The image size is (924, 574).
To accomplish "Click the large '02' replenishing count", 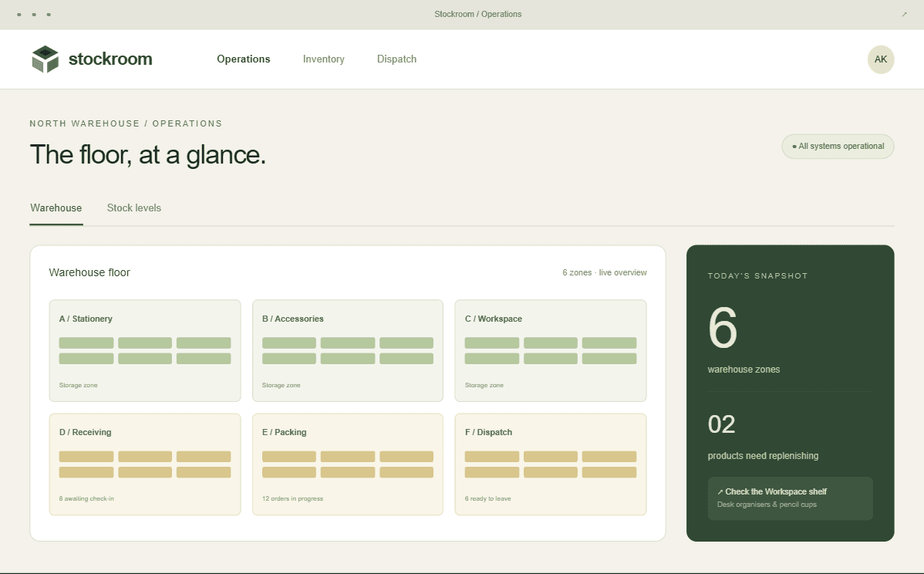I will tap(721, 424).
